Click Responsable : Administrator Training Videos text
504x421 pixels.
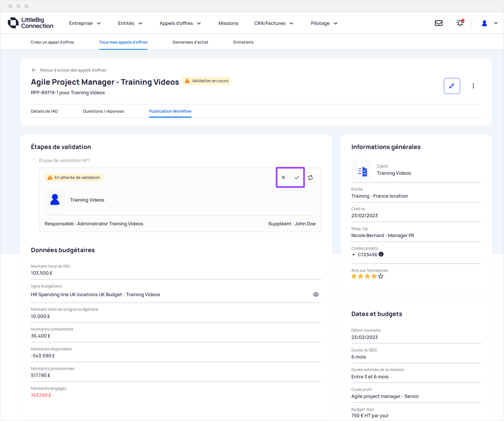tap(94, 224)
